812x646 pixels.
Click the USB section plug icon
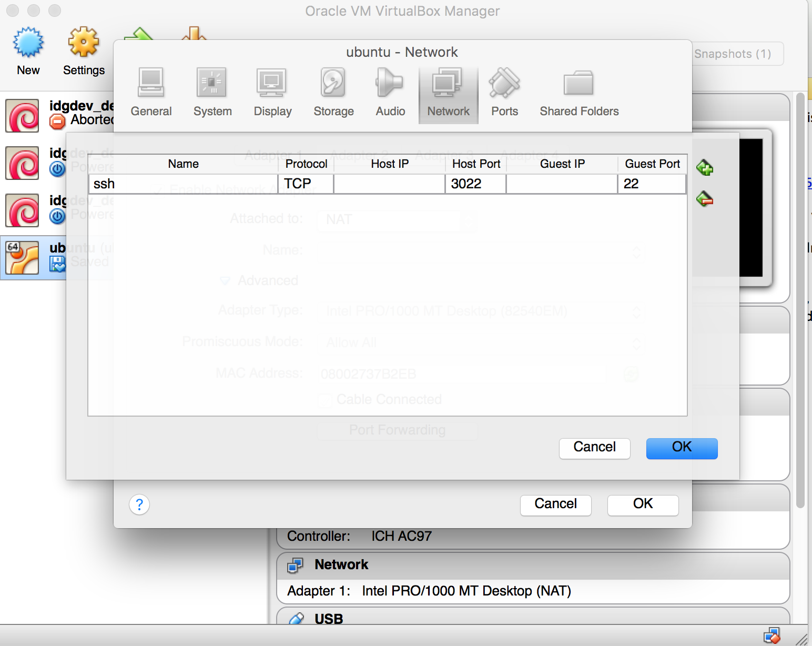tap(297, 618)
